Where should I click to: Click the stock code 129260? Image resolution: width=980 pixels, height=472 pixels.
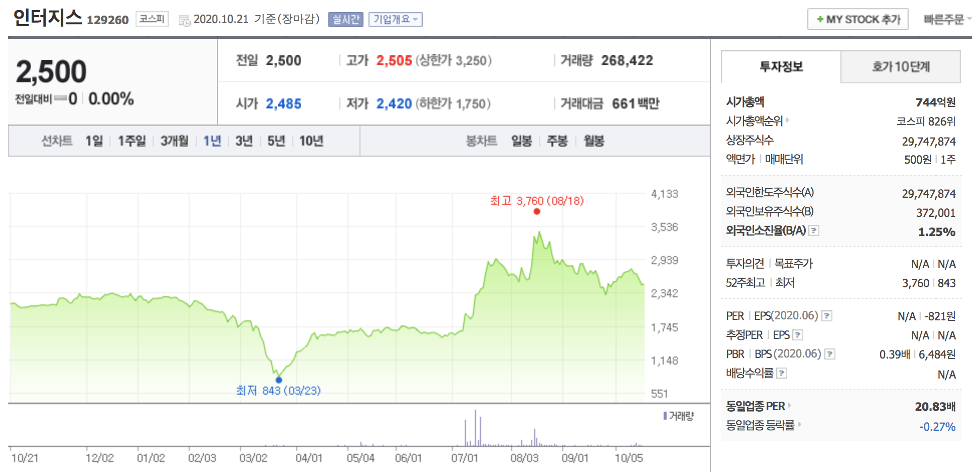pos(107,20)
